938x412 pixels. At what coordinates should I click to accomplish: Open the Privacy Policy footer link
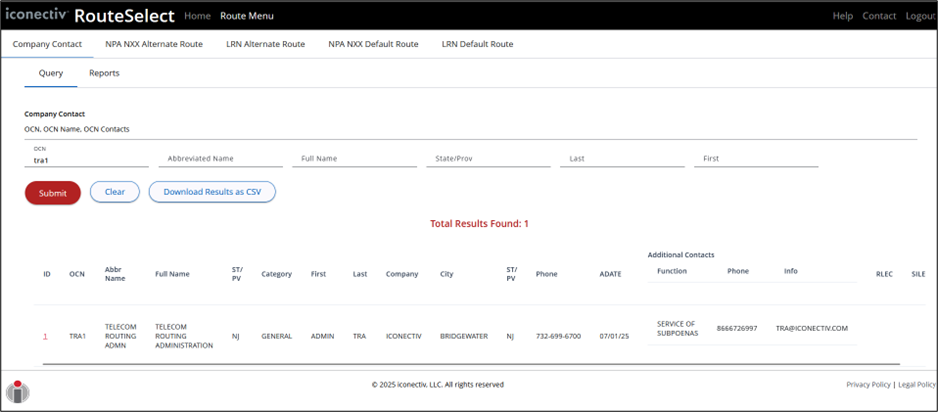pyautogui.click(x=868, y=384)
